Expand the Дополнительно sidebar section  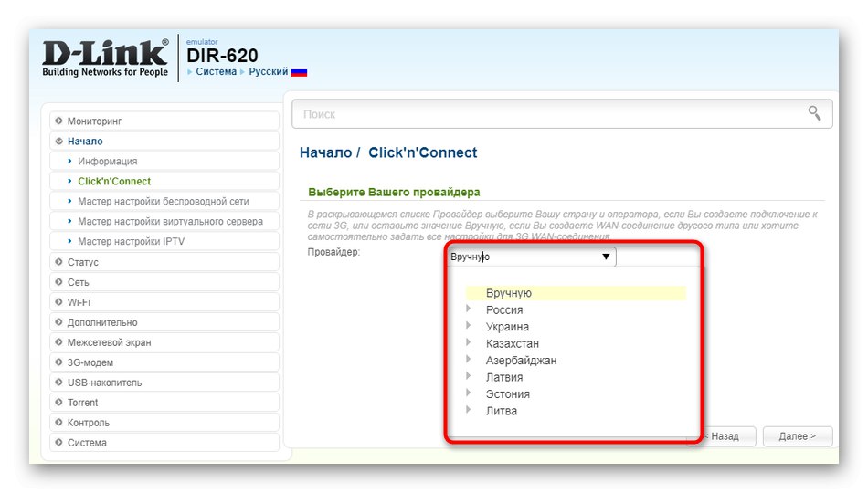(x=164, y=322)
